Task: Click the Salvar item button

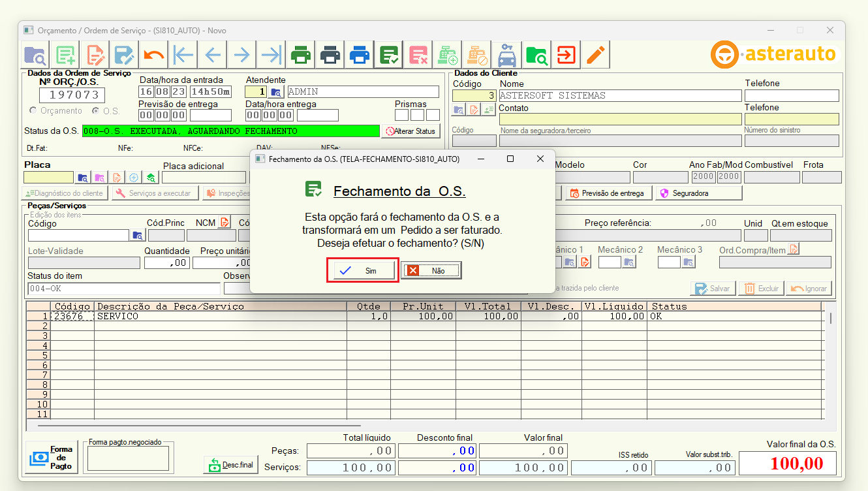Action: tap(713, 288)
